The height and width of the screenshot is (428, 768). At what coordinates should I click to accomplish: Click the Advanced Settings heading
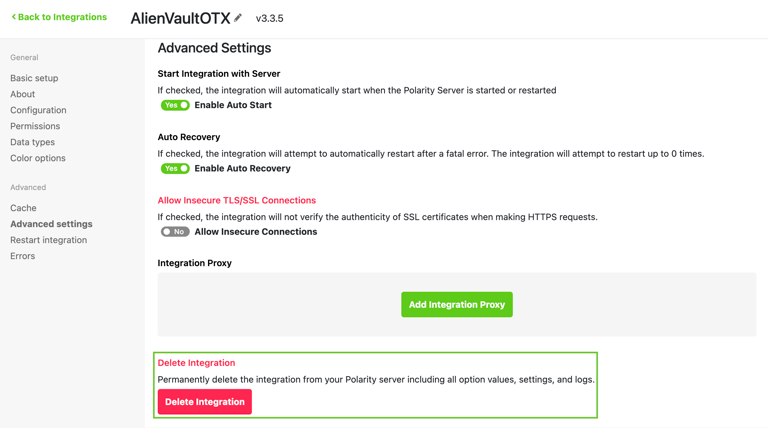214,48
